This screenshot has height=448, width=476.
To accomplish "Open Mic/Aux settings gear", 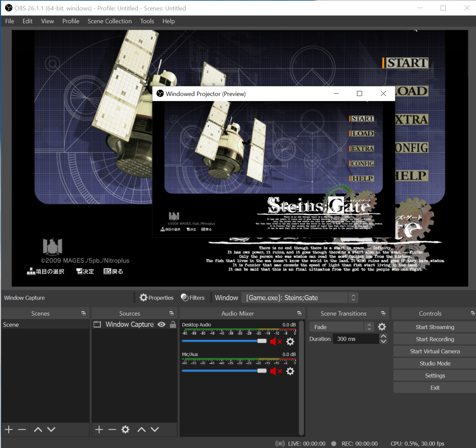I will [290, 371].
